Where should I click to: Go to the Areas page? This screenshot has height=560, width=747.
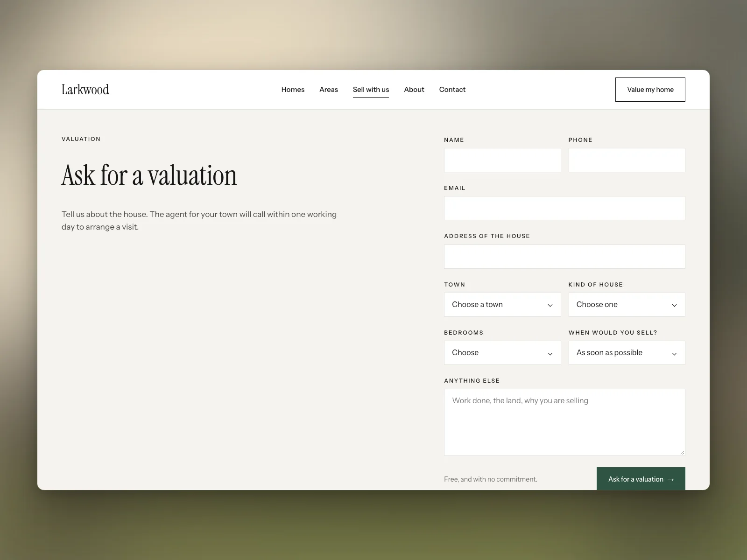[329, 90]
